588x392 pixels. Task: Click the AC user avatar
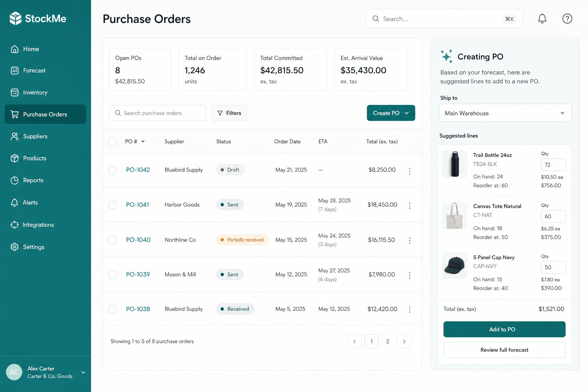pyautogui.click(x=14, y=372)
